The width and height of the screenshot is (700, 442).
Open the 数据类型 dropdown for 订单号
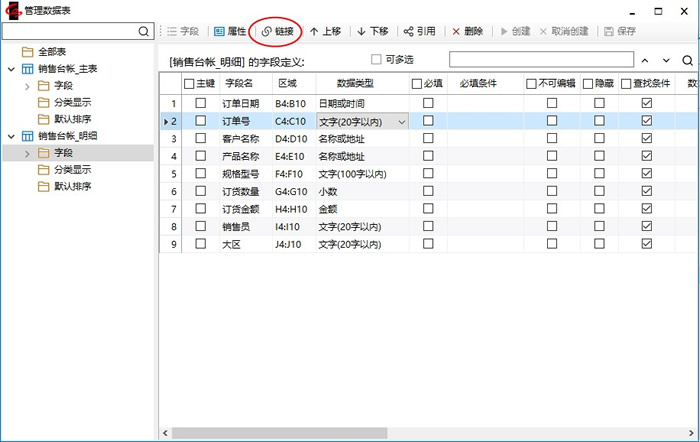coord(402,121)
